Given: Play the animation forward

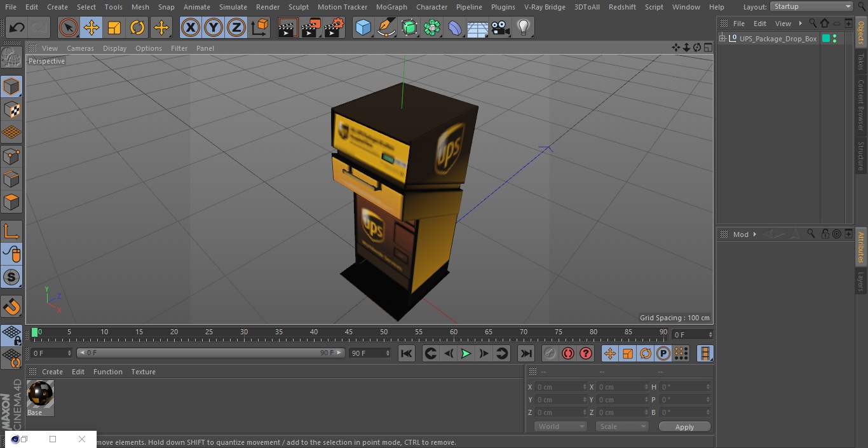Looking at the screenshot, I should click(466, 353).
